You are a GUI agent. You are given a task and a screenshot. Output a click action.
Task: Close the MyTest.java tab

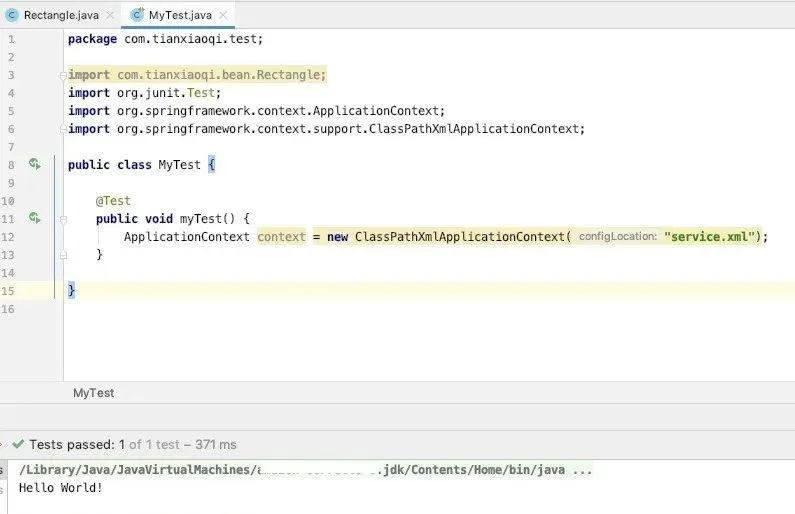click(223, 15)
